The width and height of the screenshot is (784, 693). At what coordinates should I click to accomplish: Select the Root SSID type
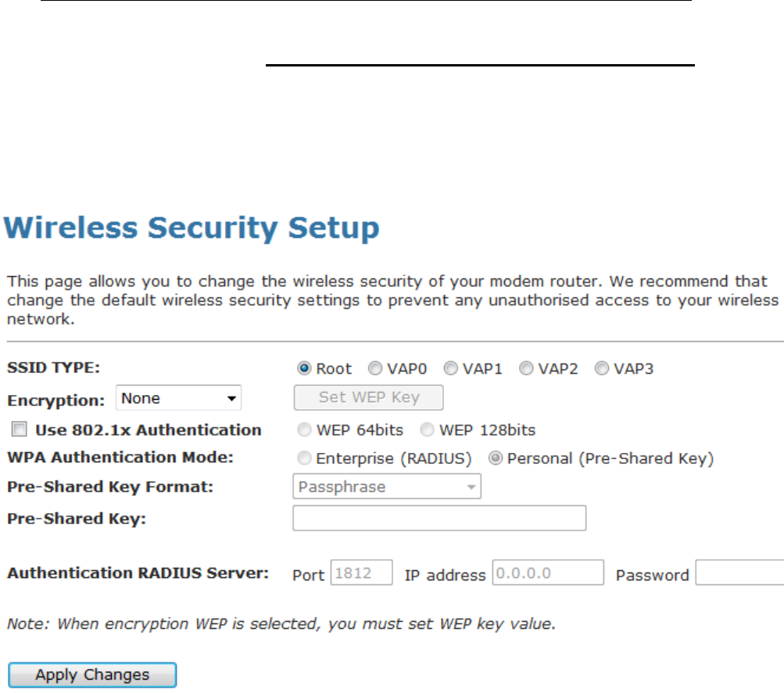[304, 369]
